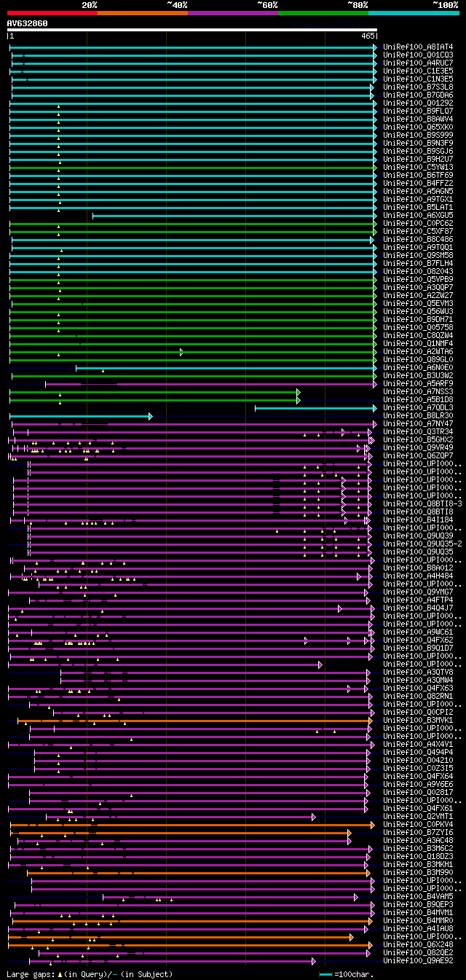466x980 pixels.
Task: Click the cyan ~100% identity legend segment
Action: (414, 13)
